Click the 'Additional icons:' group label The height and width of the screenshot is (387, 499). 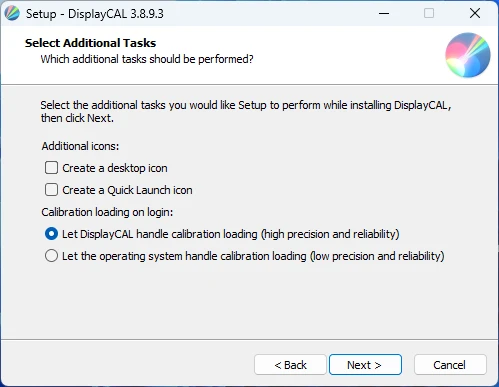(x=80, y=146)
